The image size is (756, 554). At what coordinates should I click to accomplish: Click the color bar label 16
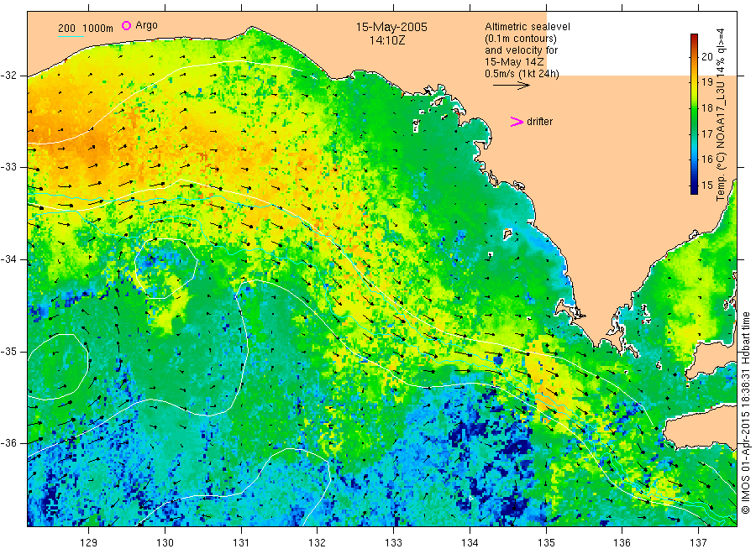click(706, 159)
